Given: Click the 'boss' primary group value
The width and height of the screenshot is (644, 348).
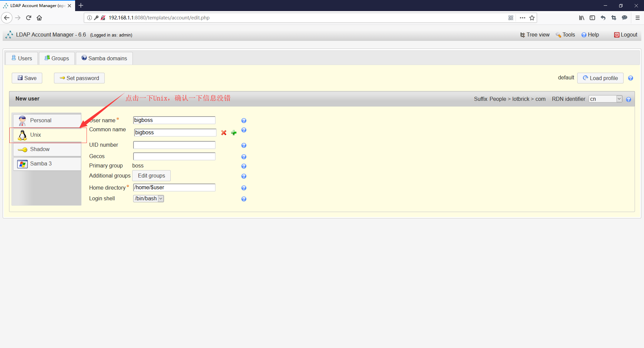Looking at the screenshot, I should pyautogui.click(x=138, y=166).
